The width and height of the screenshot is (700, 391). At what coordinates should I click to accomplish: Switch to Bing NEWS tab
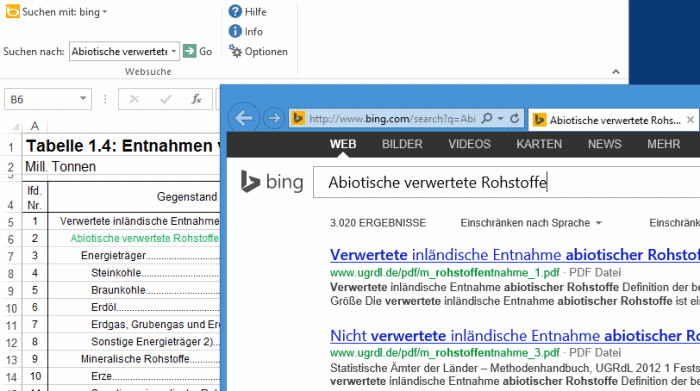[x=604, y=144]
